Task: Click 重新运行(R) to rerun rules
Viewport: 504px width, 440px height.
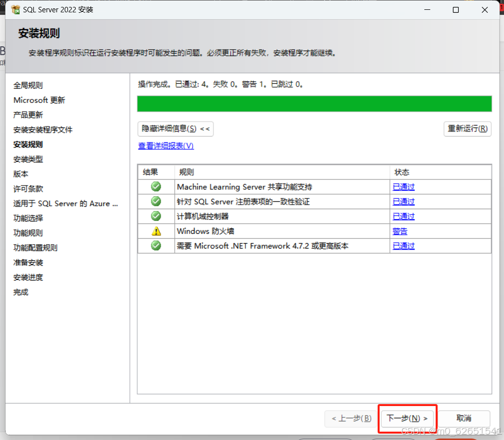Action: 467,129
